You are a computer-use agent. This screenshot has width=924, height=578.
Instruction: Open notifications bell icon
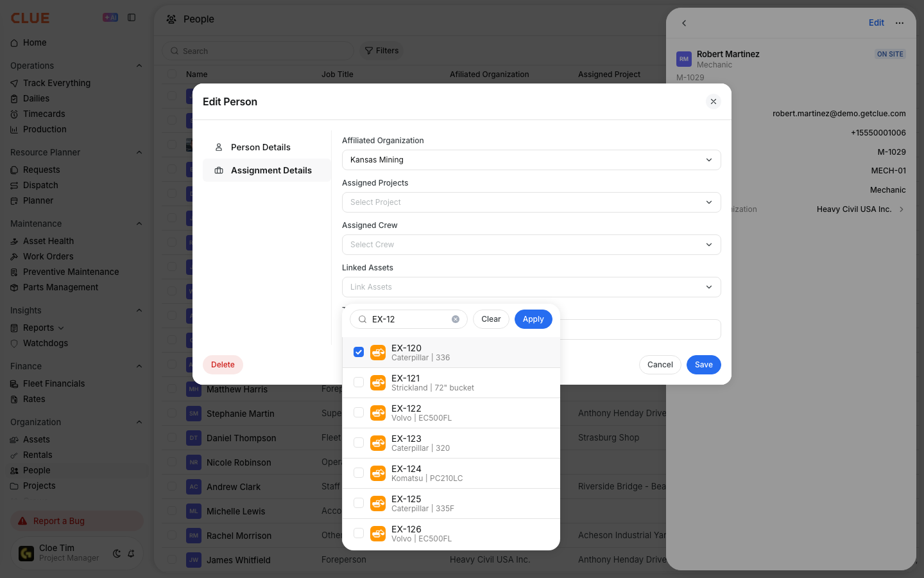pyautogui.click(x=131, y=554)
